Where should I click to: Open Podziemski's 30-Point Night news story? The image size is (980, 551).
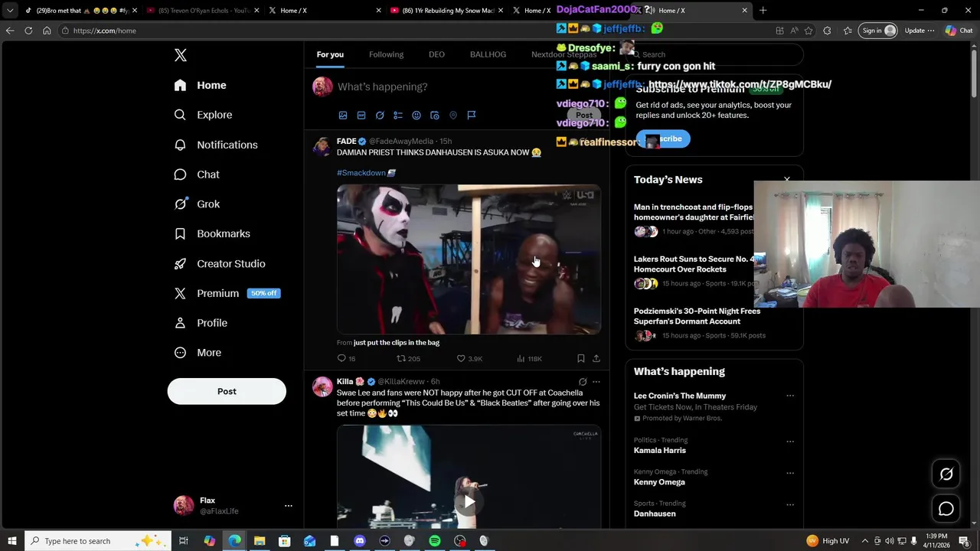697,316
